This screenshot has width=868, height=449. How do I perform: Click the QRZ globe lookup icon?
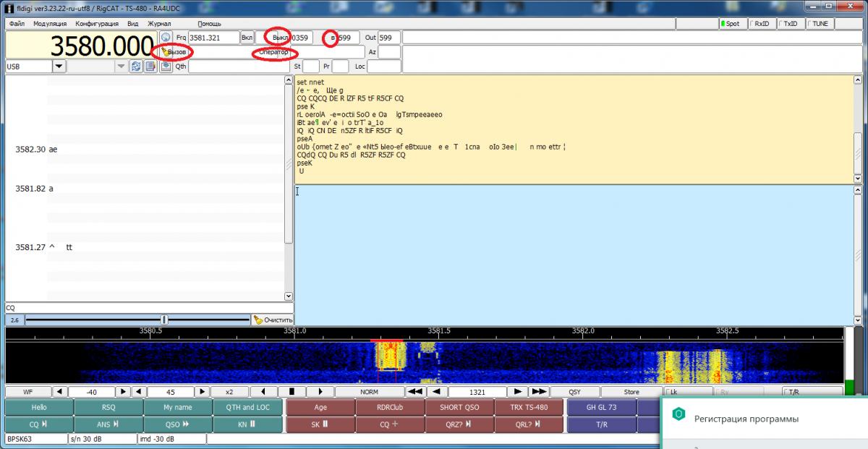[x=166, y=38]
